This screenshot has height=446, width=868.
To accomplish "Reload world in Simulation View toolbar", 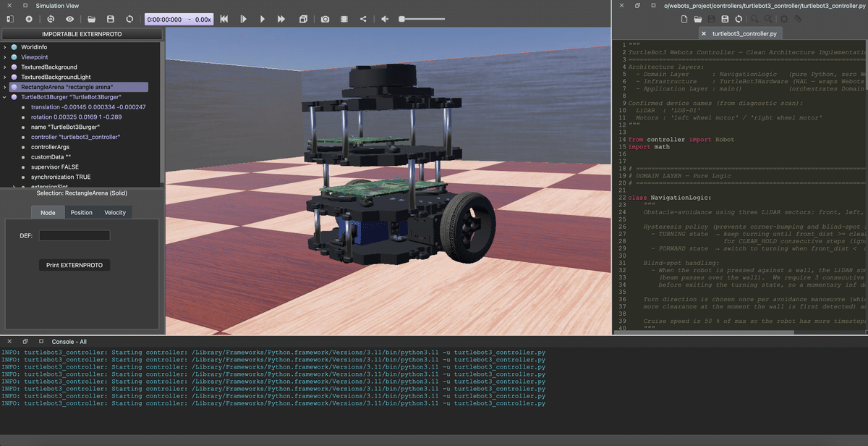I will 129,19.
